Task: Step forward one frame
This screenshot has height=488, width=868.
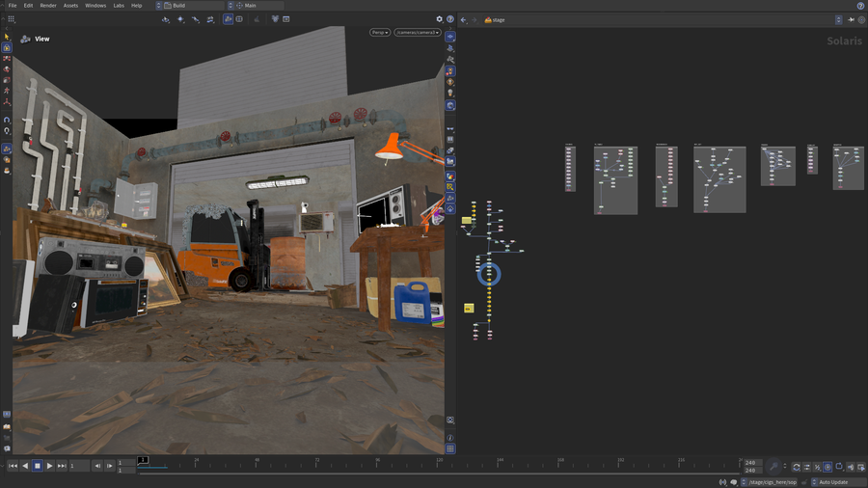Action: click(x=110, y=466)
